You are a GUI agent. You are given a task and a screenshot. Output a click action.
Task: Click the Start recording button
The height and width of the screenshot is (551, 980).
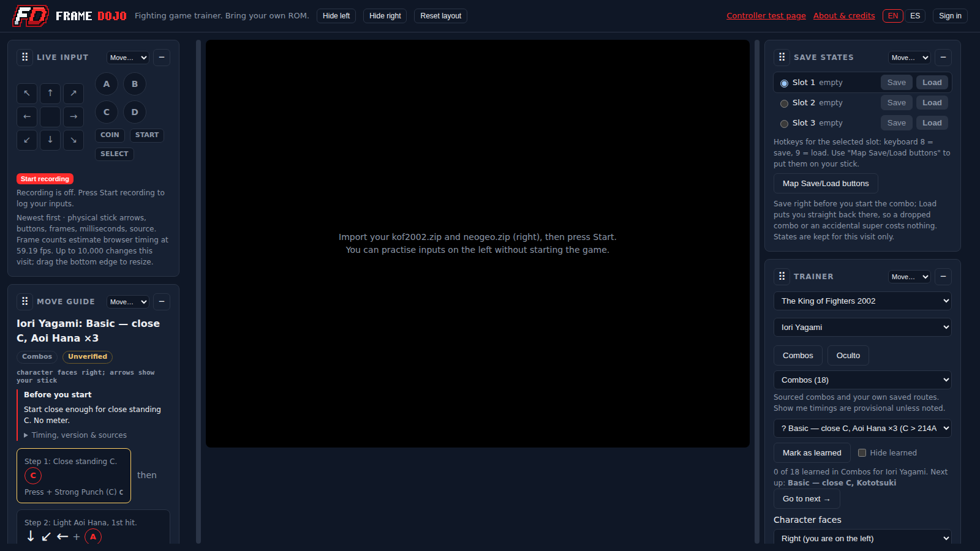click(x=45, y=179)
